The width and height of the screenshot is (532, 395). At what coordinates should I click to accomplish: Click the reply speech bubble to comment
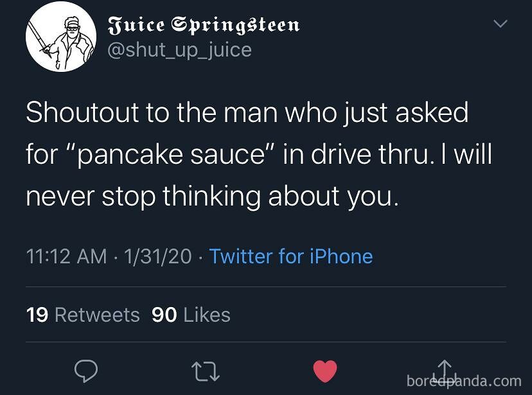(x=86, y=370)
